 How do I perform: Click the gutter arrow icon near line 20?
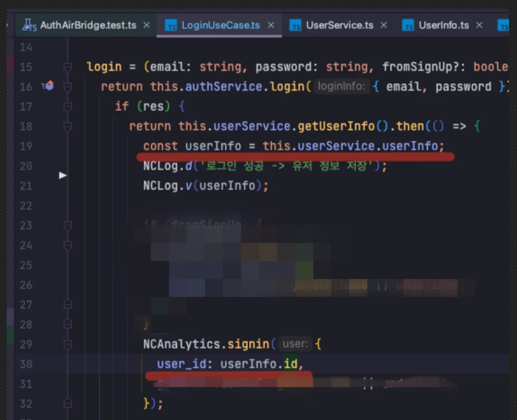[x=63, y=176]
